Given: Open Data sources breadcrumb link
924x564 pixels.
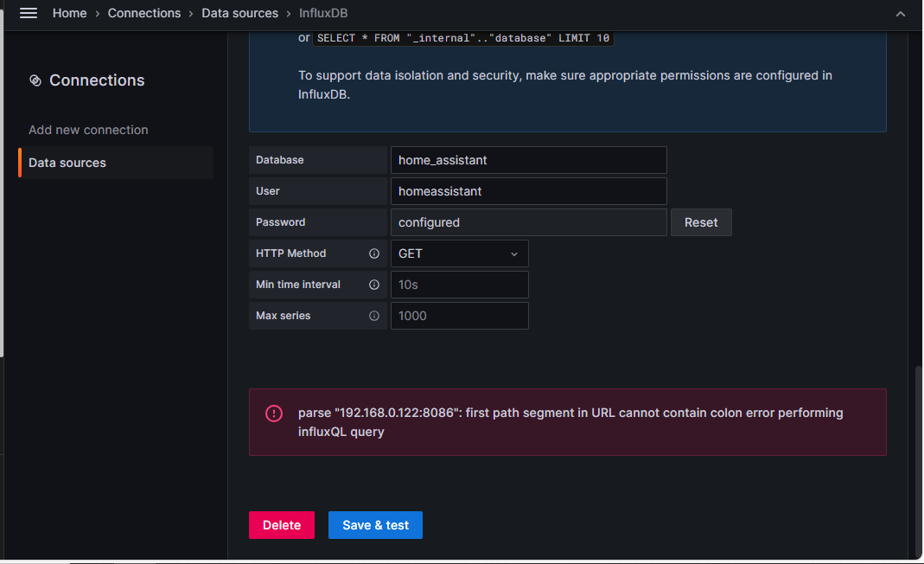Looking at the screenshot, I should point(239,13).
